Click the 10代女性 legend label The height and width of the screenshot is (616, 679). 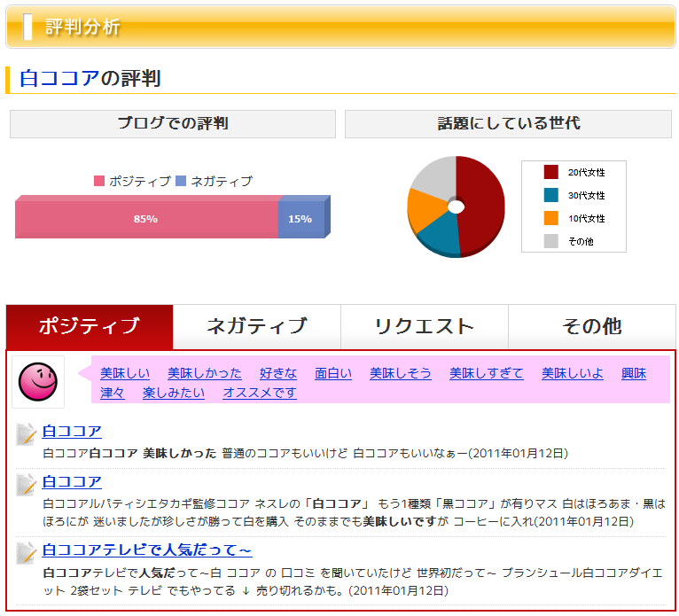tap(586, 218)
